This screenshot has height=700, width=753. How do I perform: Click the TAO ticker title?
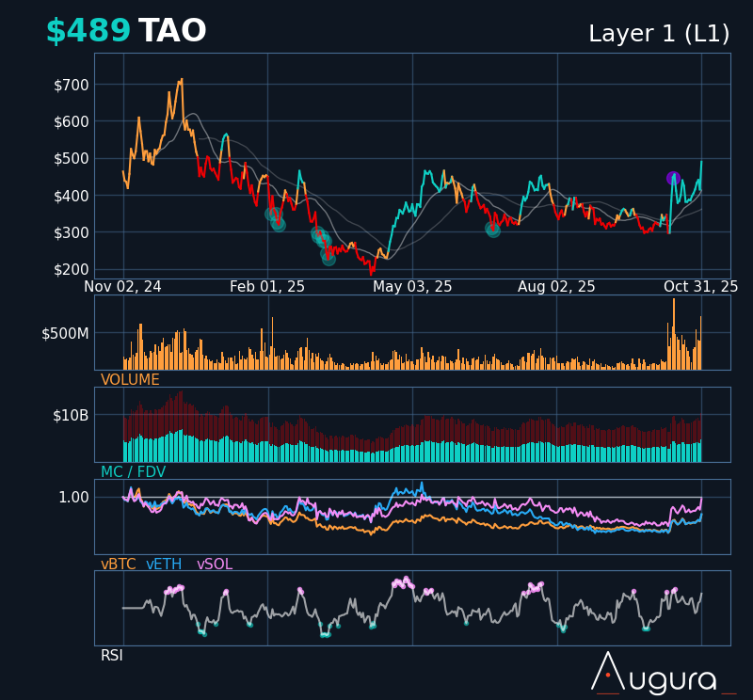point(172,32)
